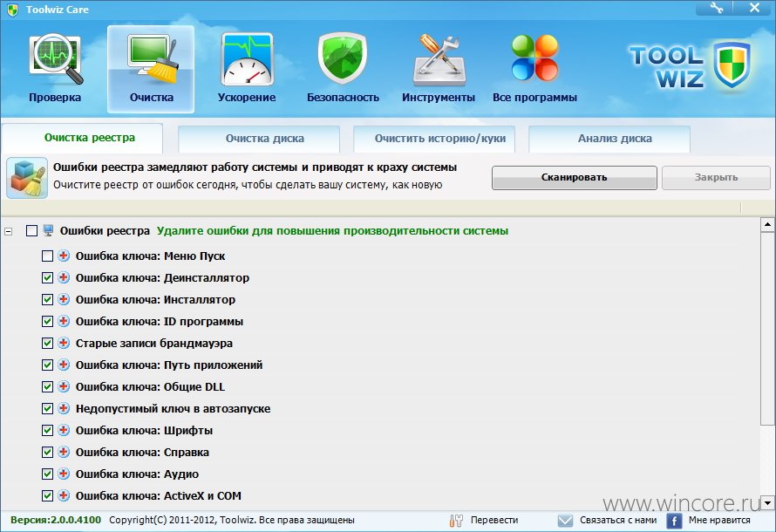Uncheck Ошибка ключа: Шрифты checkbox
776x532 pixels.
point(47,430)
